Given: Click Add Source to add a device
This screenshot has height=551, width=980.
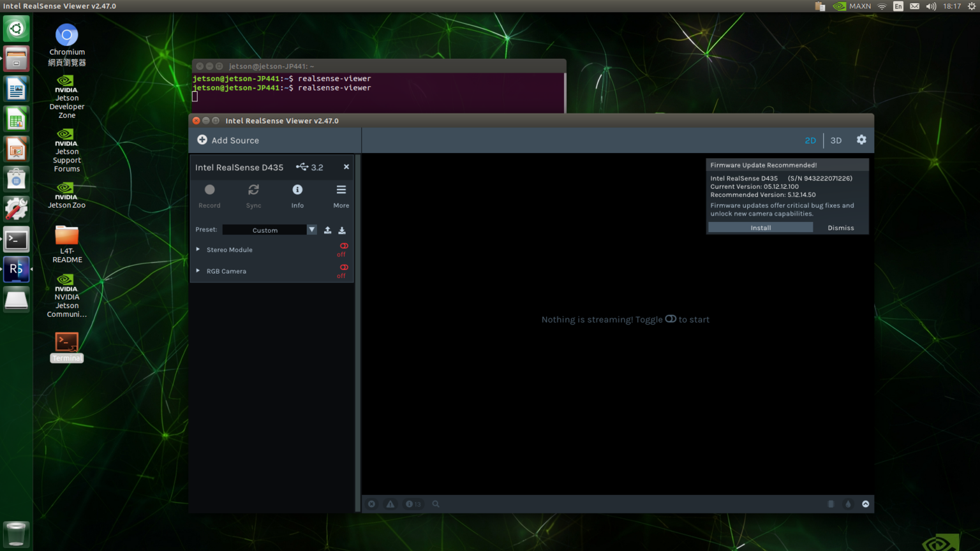Looking at the screenshot, I should click(x=228, y=140).
